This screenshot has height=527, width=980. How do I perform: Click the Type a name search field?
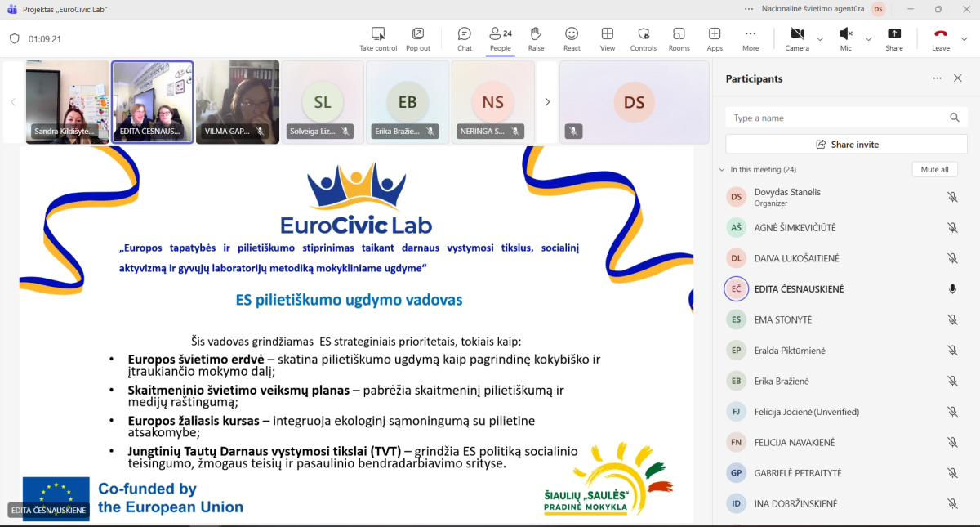pyautogui.click(x=837, y=118)
